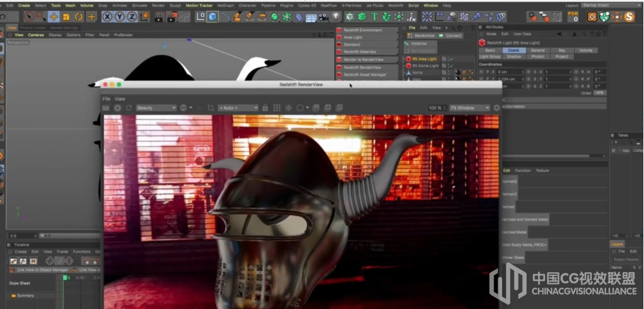644x309 pixels.
Task: Open the Shadow attributes tab
Action: tap(514, 57)
